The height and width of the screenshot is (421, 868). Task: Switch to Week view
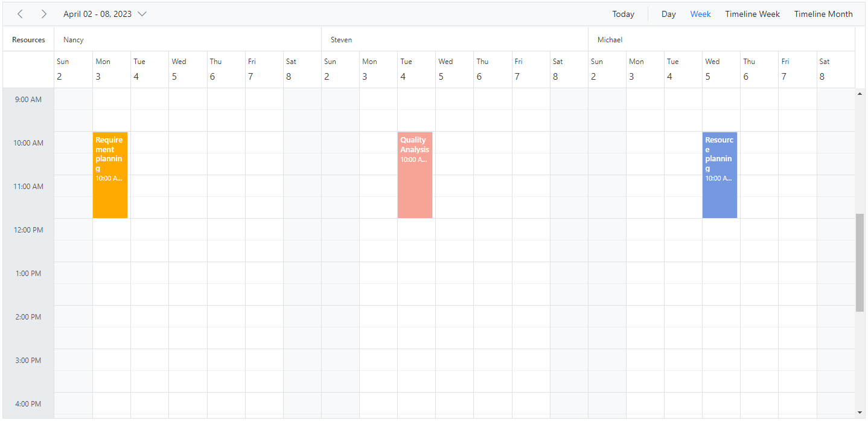[700, 14]
